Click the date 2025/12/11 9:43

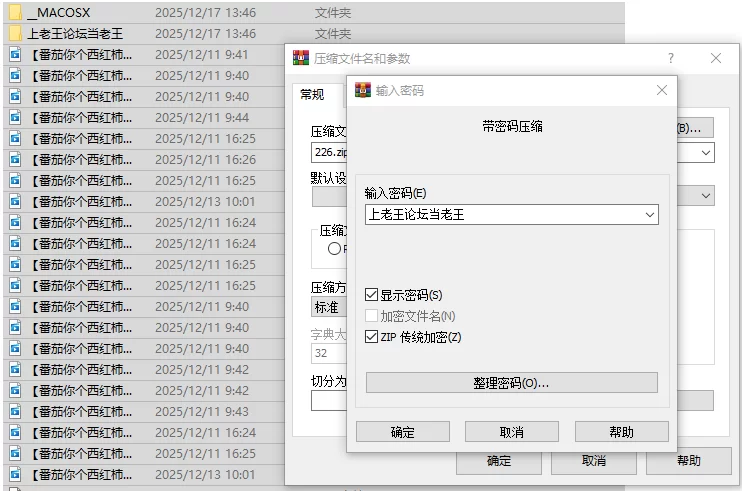coord(202,412)
